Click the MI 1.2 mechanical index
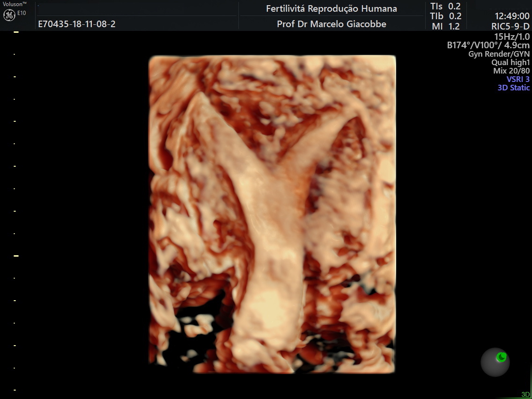Screen dimensions: 532x399 click(x=445, y=27)
